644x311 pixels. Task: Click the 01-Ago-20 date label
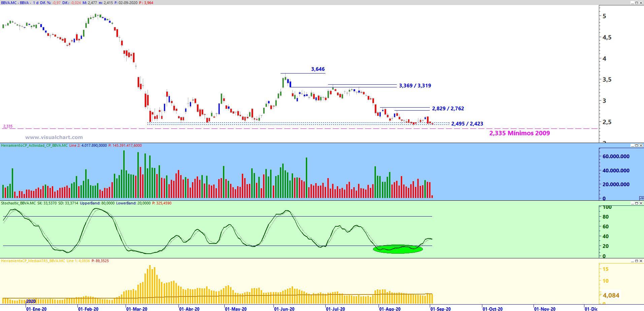pyautogui.click(x=390, y=309)
